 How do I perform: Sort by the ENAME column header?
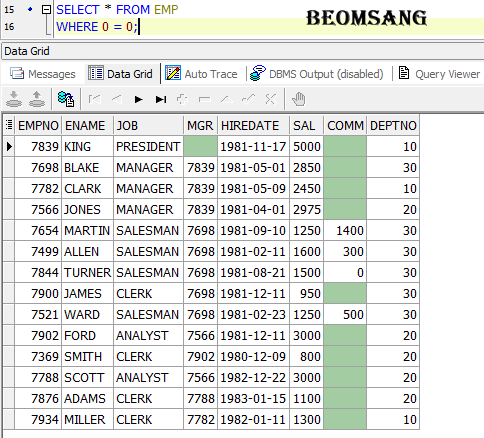(x=88, y=125)
